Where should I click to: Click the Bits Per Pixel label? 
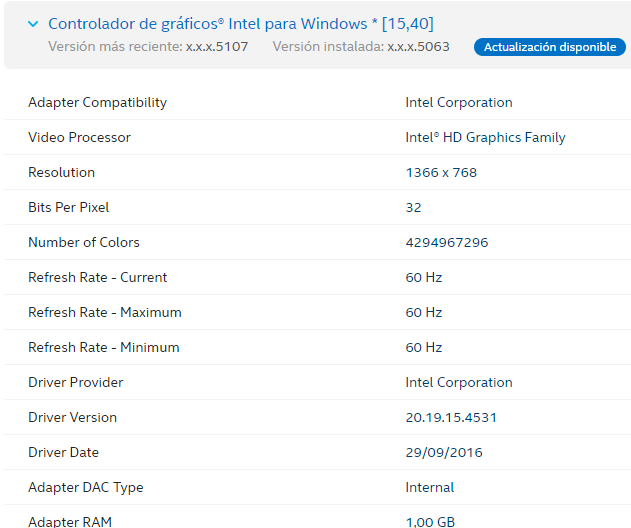pos(68,207)
